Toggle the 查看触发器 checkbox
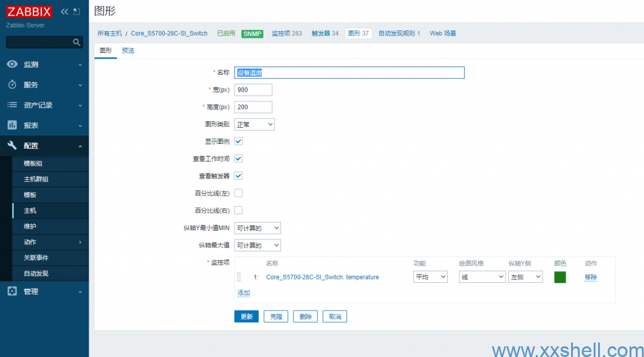 [238, 176]
